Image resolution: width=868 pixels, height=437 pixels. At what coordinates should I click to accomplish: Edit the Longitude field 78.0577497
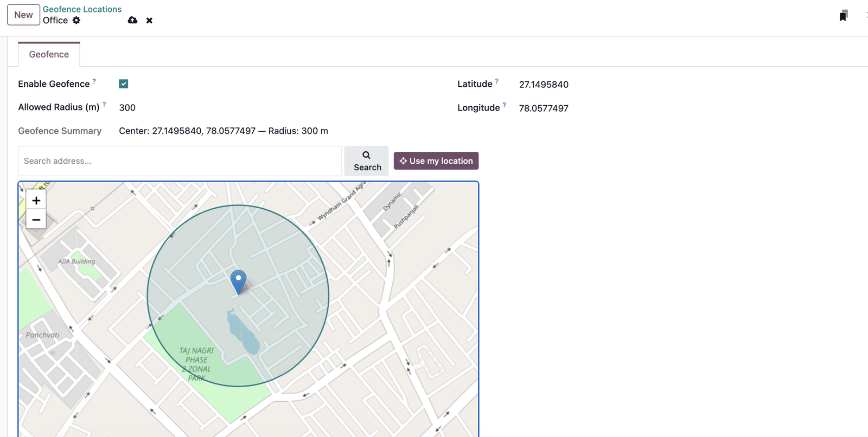[x=544, y=108]
